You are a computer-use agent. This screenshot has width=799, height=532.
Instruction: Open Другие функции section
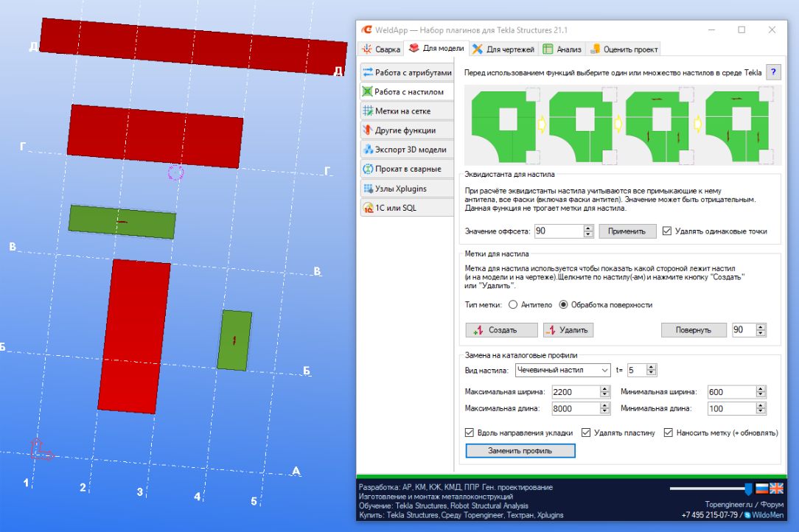407,130
